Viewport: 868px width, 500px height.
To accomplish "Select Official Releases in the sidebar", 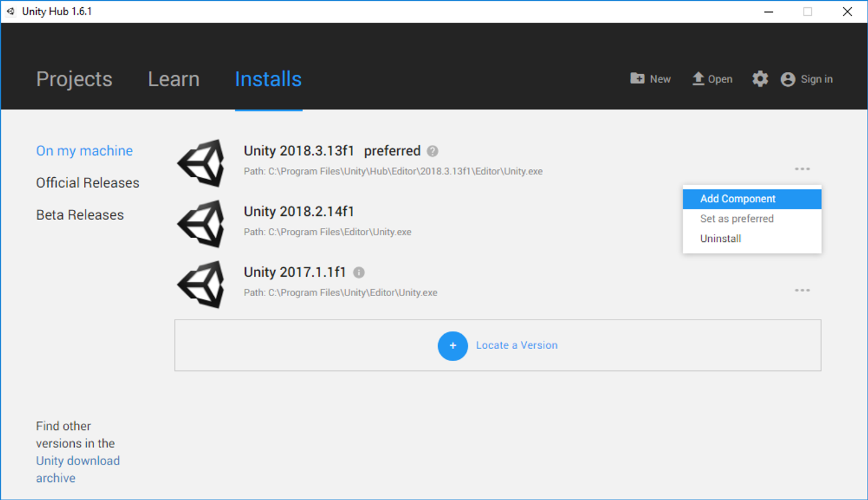I will pos(87,182).
